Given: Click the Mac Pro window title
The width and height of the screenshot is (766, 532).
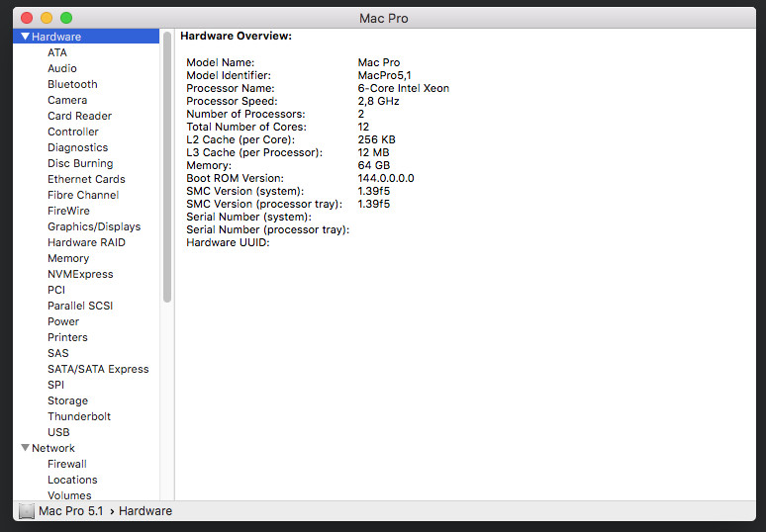Looking at the screenshot, I should 383,18.
